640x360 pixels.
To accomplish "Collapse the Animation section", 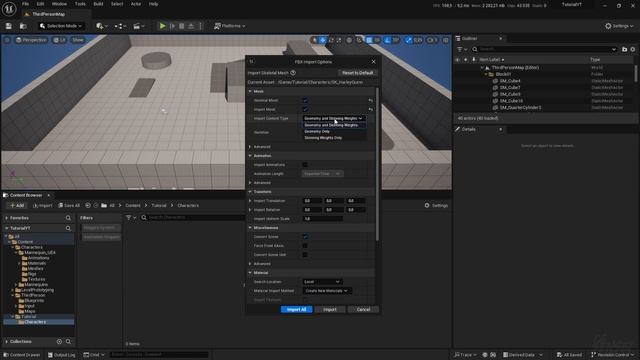I will pyautogui.click(x=250, y=156).
